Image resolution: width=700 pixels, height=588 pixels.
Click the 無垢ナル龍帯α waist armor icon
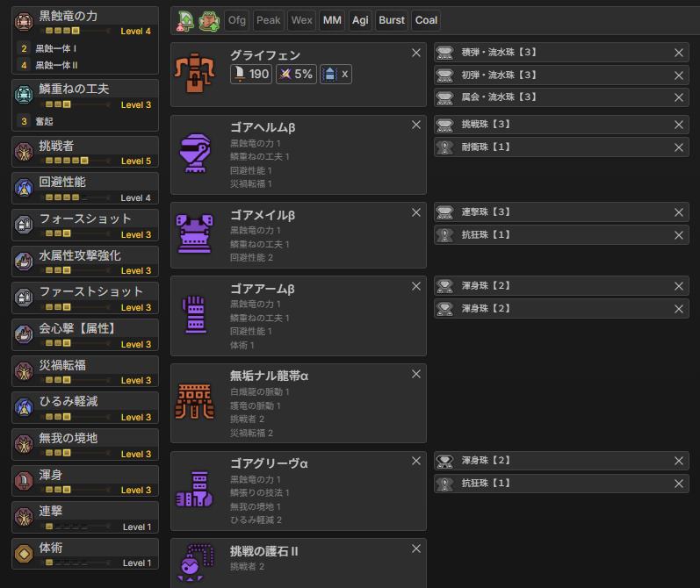coord(194,402)
